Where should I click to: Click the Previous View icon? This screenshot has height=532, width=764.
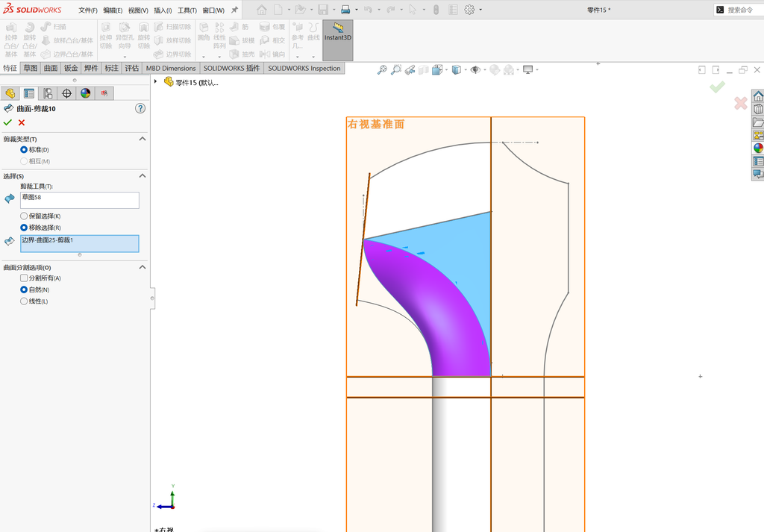(410, 70)
